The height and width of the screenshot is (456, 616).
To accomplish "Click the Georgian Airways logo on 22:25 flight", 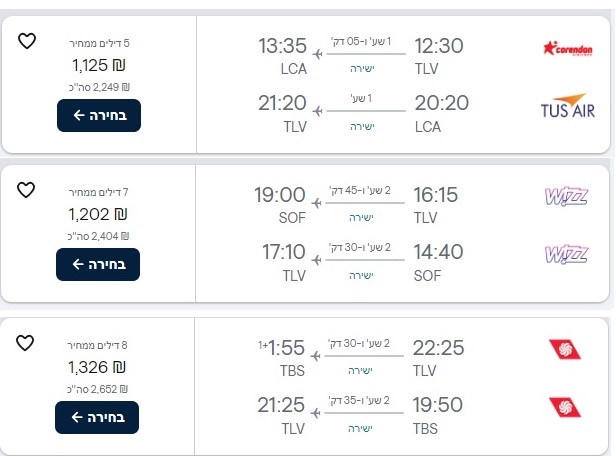I will [x=565, y=349].
